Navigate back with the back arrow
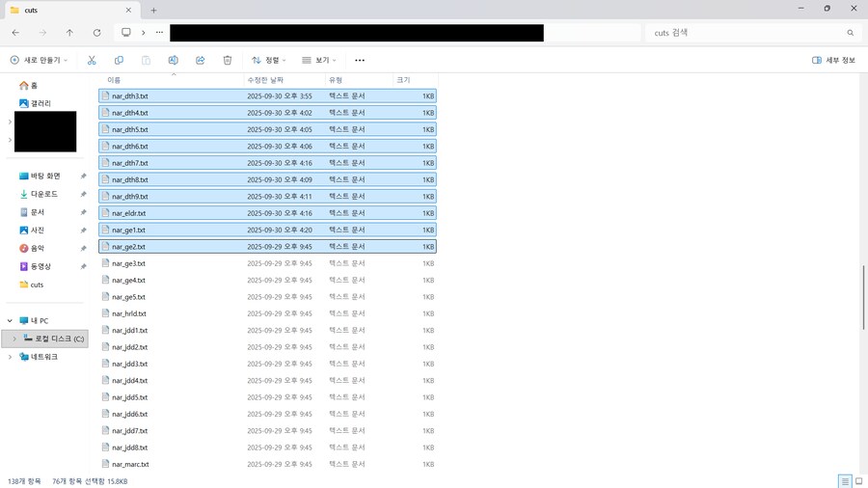 coord(15,33)
